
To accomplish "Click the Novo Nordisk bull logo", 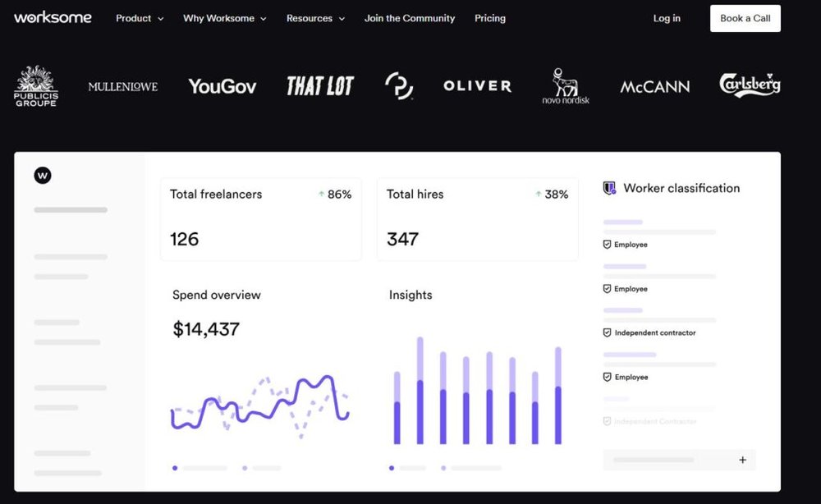I will coord(566,86).
